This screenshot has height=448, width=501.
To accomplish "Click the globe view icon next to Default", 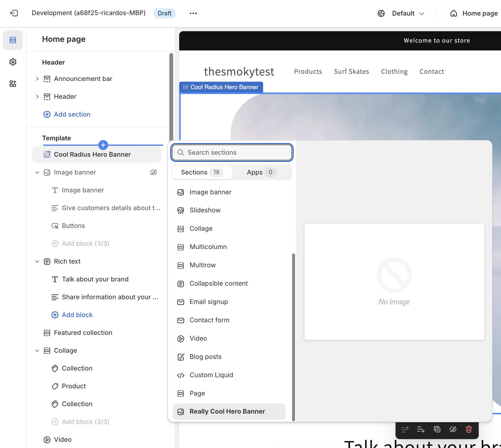I will click(381, 13).
